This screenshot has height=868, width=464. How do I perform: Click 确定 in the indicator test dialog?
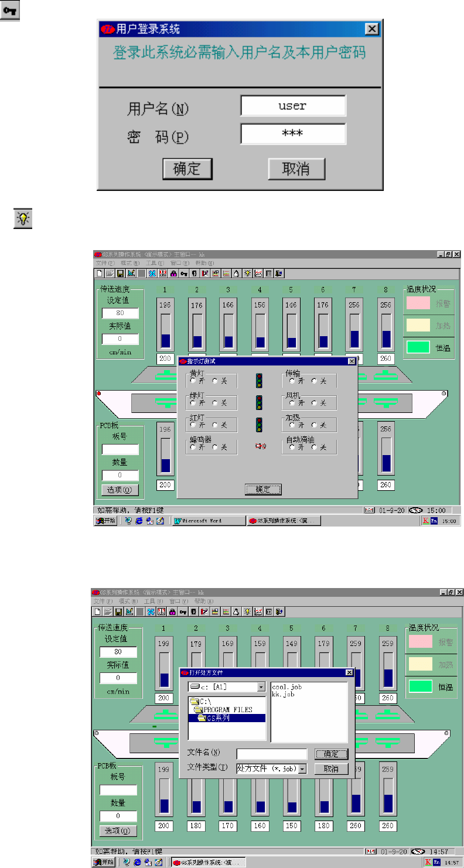coord(264,489)
